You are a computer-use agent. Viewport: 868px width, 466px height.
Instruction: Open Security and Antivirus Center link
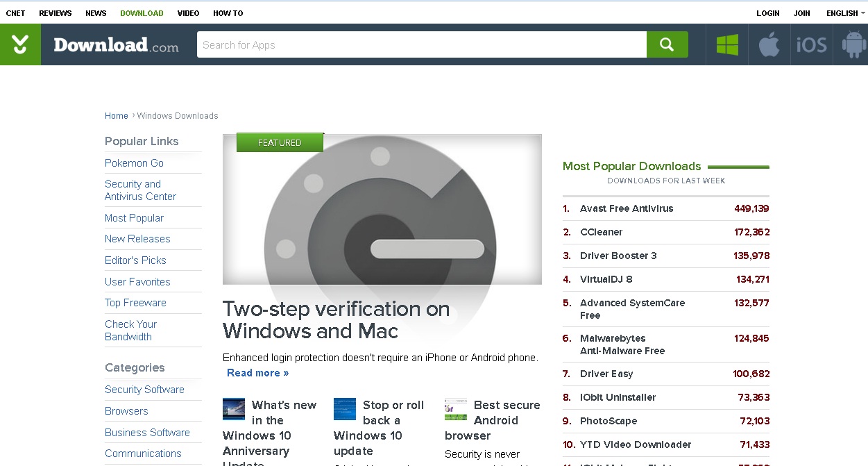pos(140,190)
